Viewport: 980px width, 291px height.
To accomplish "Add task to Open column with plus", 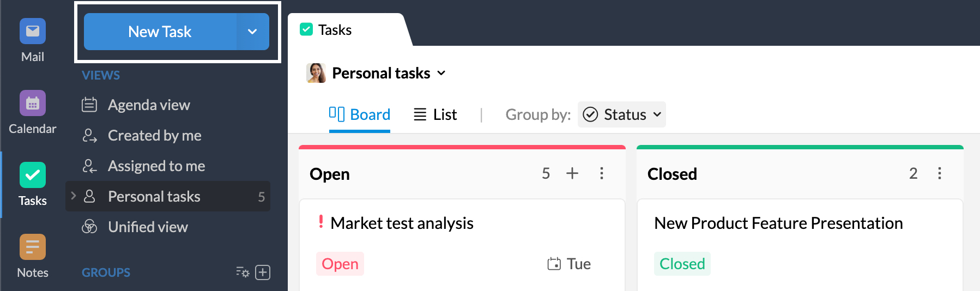I will point(572,173).
